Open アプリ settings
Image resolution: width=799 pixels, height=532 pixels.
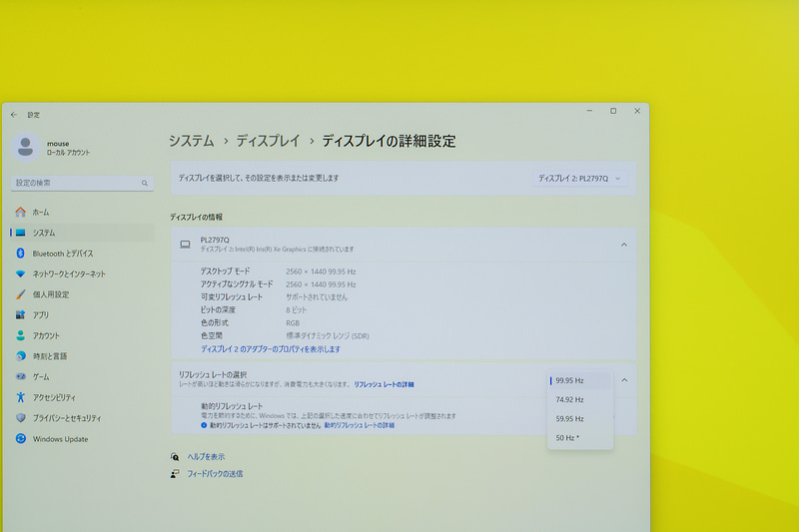(82, 314)
